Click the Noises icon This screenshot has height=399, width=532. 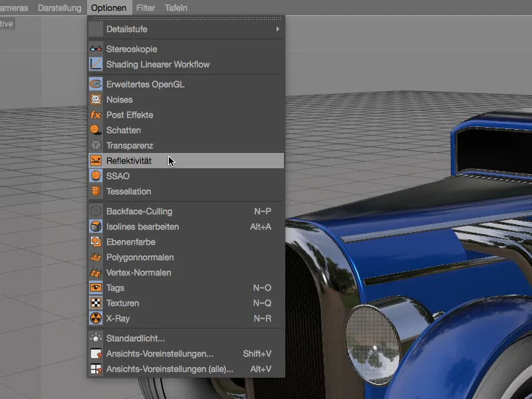96,99
